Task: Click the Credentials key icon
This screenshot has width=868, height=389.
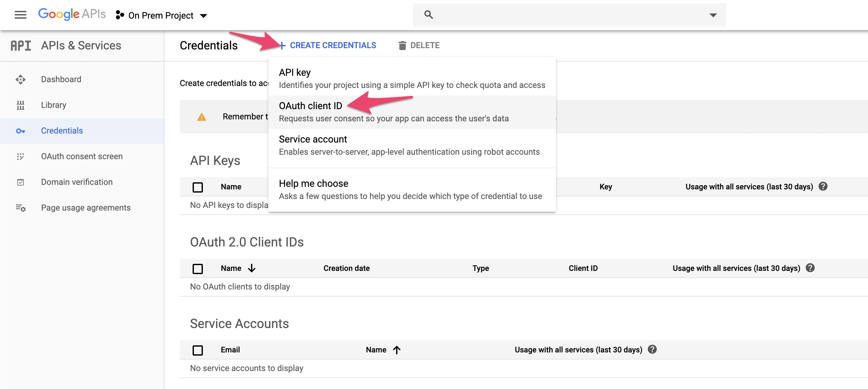Action: point(21,131)
